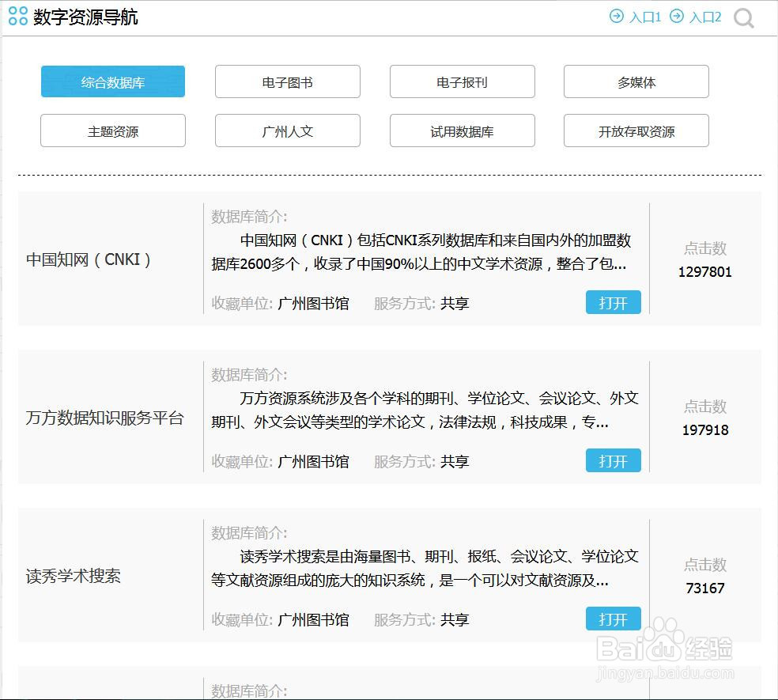Click 共享 service mode in CNKI row
The height and width of the screenshot is (700, 778).
(x=455, y=304)
